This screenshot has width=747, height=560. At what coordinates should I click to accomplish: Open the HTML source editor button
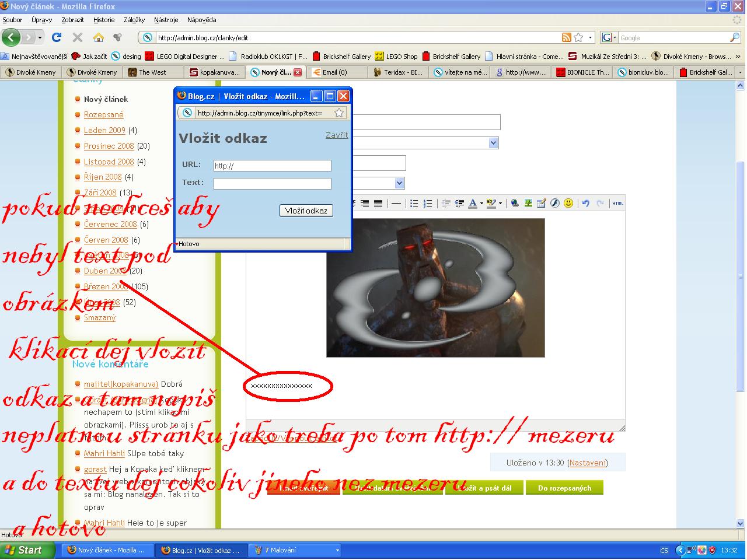tap(617, 203)
